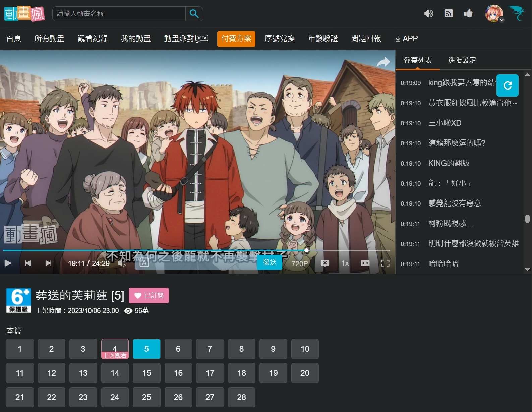Open 年齡驗證 page
Viewport: 532px width, 412px height.
pyautogui.click(x=323, y=39)
